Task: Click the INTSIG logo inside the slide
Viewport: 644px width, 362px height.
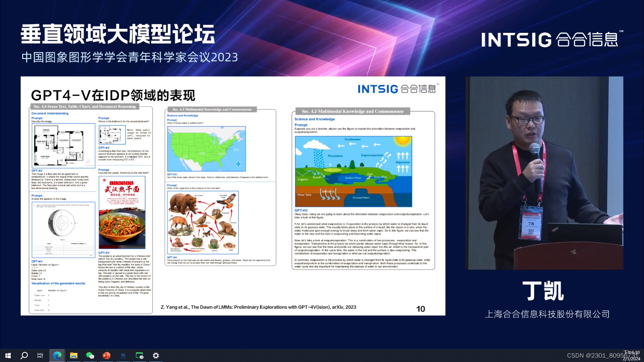Action: coord(398,89)
